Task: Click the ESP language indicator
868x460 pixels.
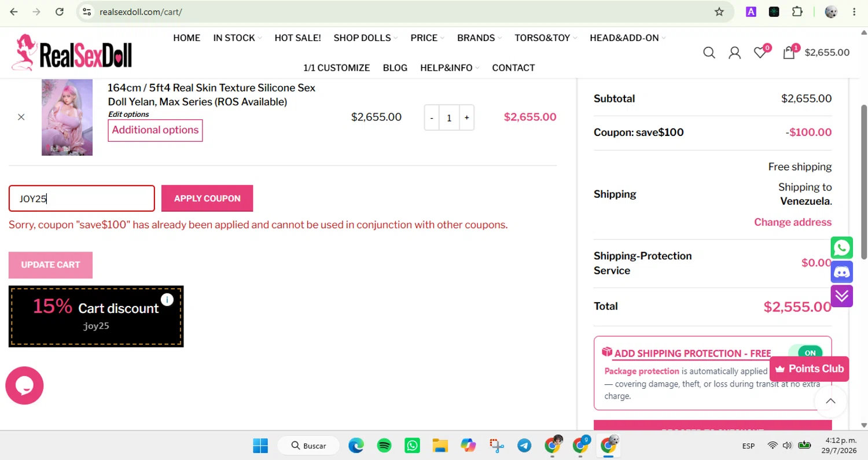Action: 748,446
